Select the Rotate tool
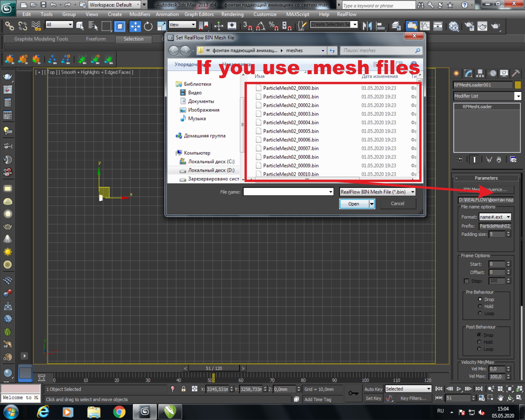 pyautogui.click(x=148, y=26)
